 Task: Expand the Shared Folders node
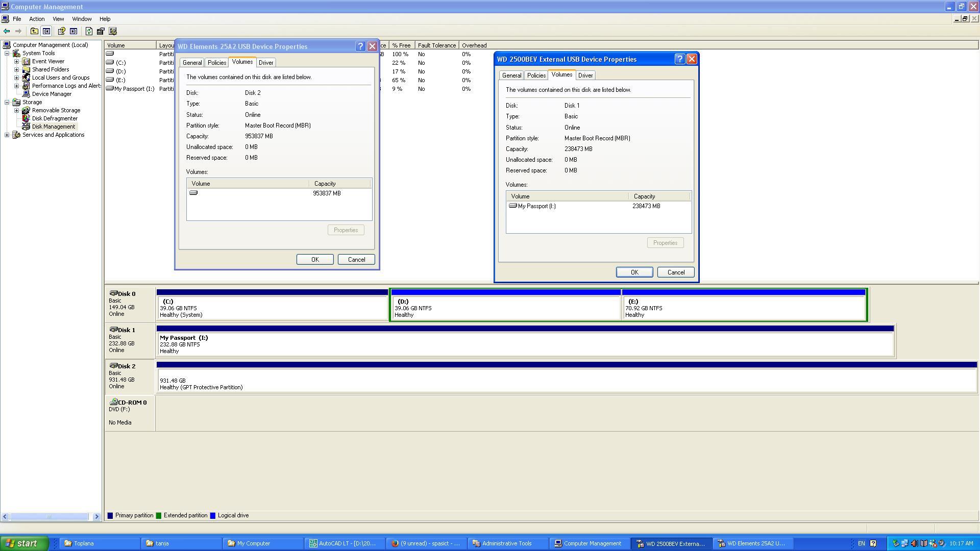pyautogui.click(x=17, y=69)
